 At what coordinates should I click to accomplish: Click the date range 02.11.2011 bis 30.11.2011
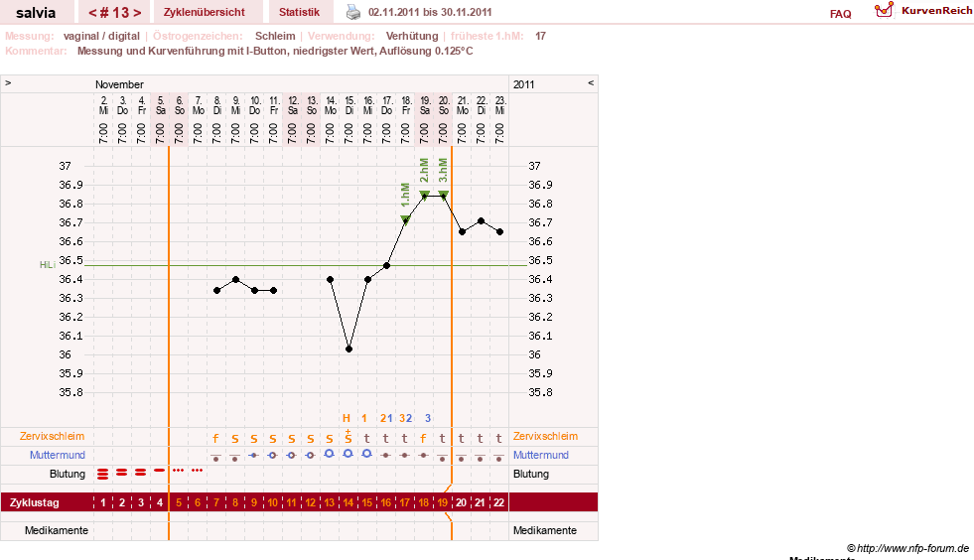click(x=430, y=12)
